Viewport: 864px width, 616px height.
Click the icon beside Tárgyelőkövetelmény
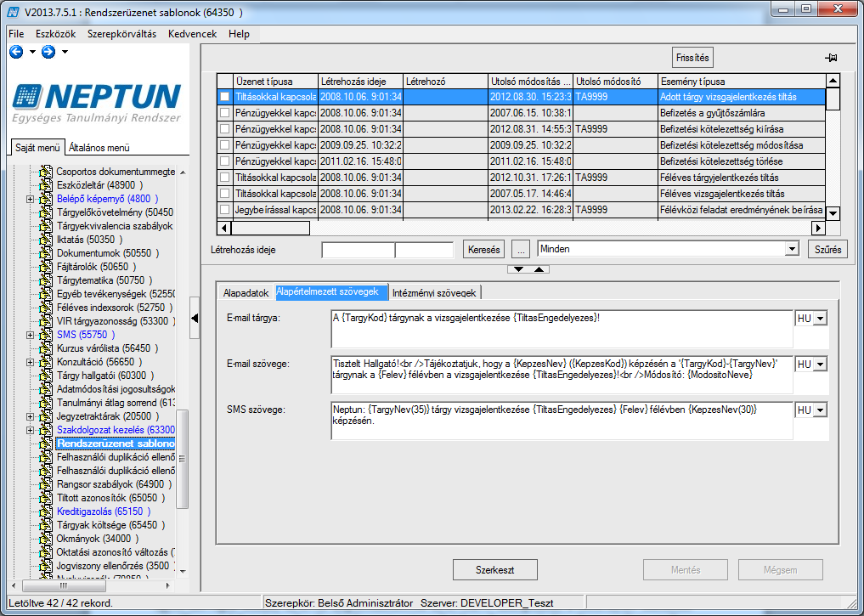[x=47, y=212]
